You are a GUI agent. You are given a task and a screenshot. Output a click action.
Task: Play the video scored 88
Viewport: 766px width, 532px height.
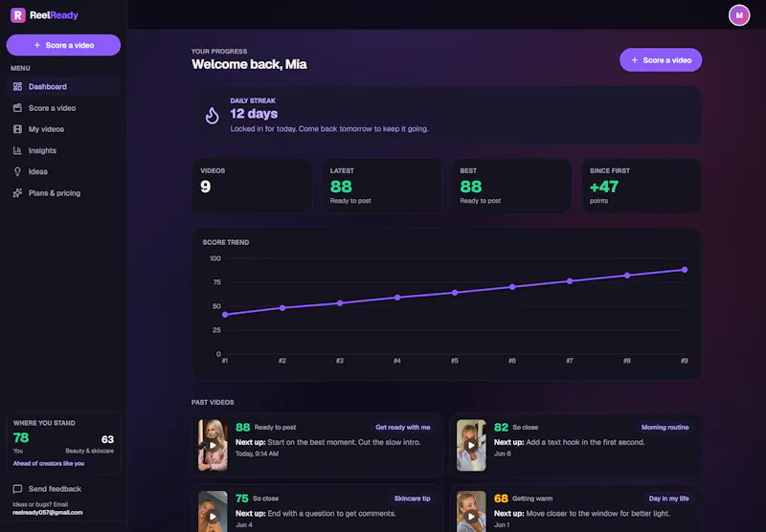tap(213, 445)
